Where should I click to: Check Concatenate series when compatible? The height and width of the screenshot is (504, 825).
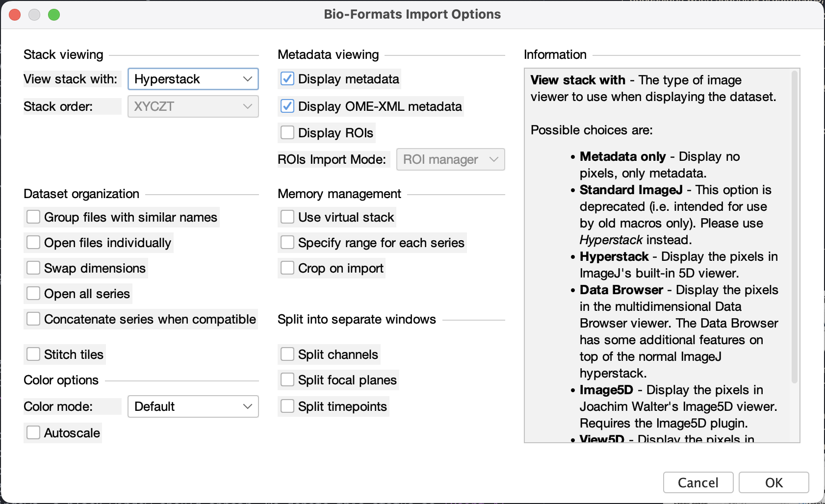tap(33, 319)
